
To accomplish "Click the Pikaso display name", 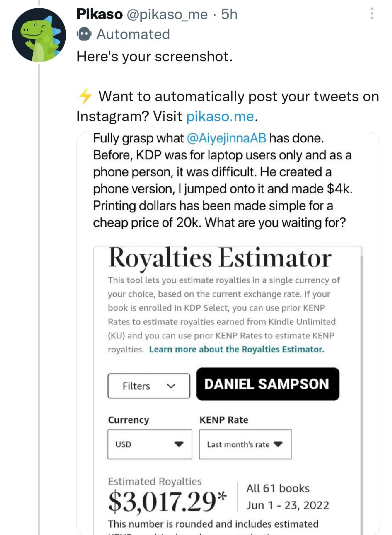I will (99, 14).
